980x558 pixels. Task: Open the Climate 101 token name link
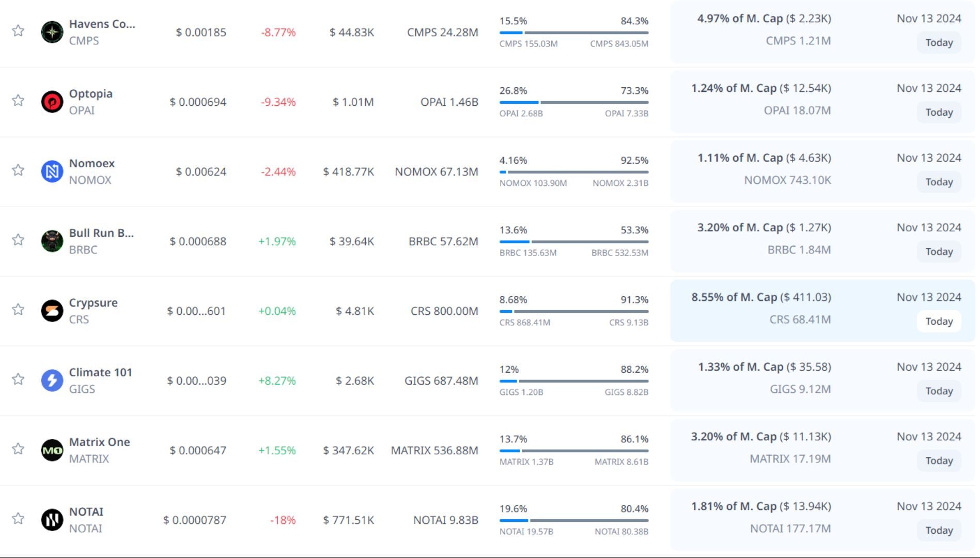100,372
